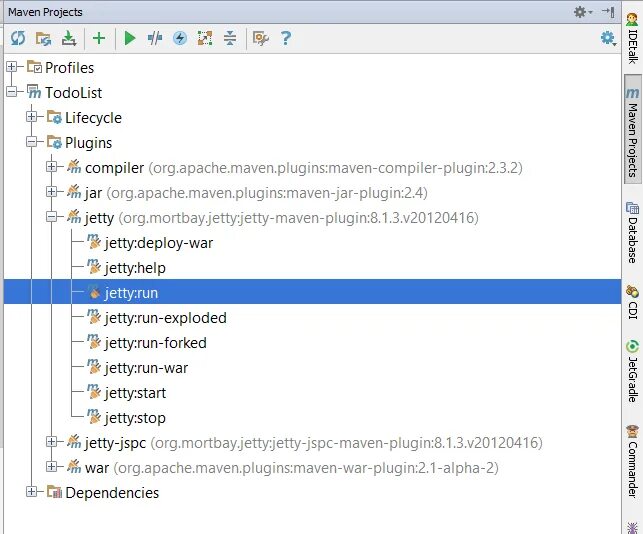643x534 pixels.
Task: Click maven-compiler-plugin:2.3.2 coordinates text
Action: click(x=335, y=168)
